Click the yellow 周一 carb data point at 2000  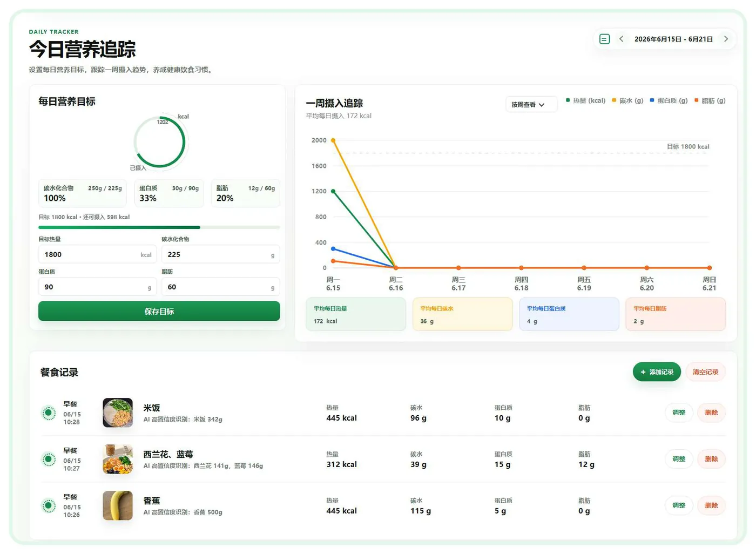[333, 140]
